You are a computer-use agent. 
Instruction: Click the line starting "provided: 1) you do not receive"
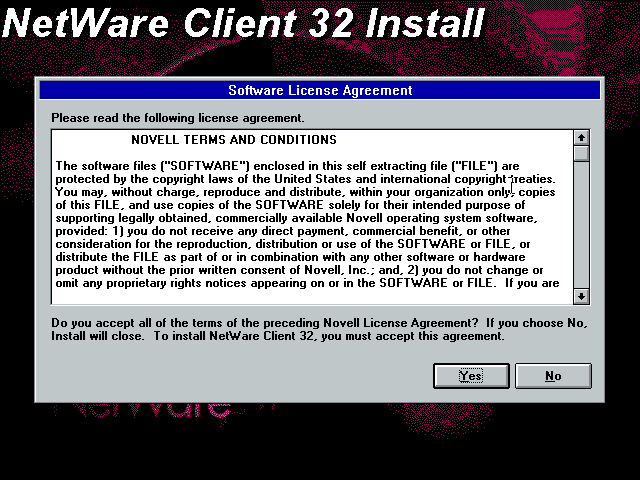(x=283, y=231)
